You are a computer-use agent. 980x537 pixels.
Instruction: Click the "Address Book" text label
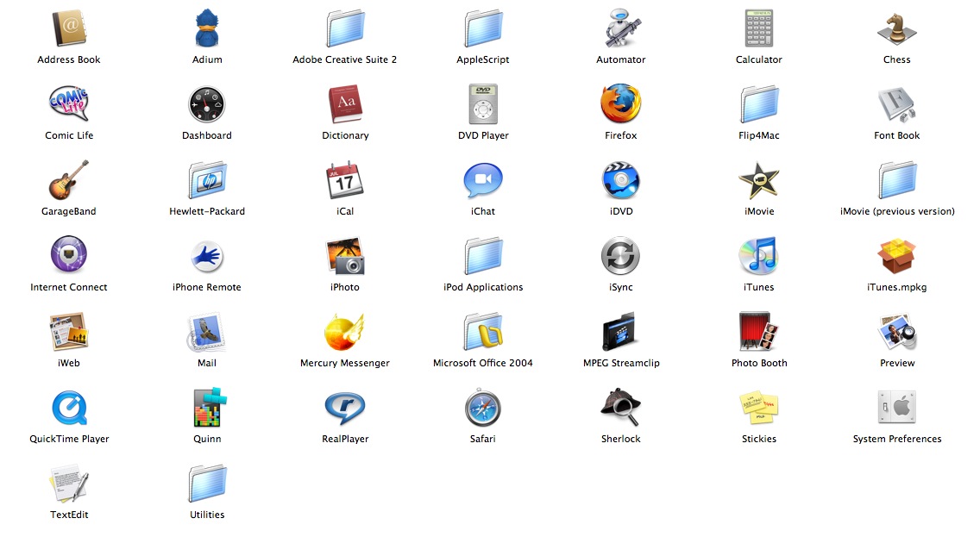(69, 59)
